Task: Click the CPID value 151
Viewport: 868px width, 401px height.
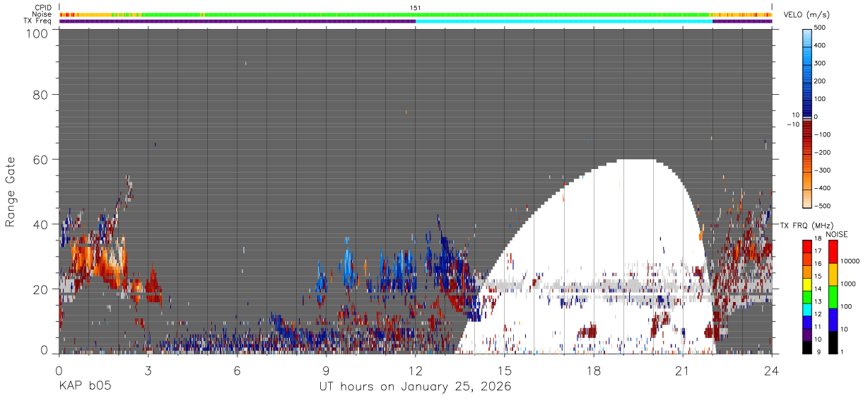Action: pos(416,8)
